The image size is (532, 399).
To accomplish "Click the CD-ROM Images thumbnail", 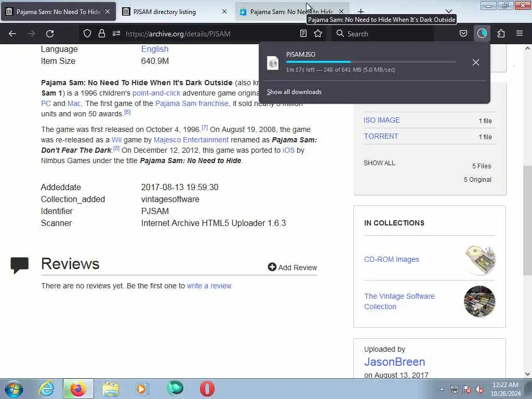I will pyautogui.click(x=480, y=260).
